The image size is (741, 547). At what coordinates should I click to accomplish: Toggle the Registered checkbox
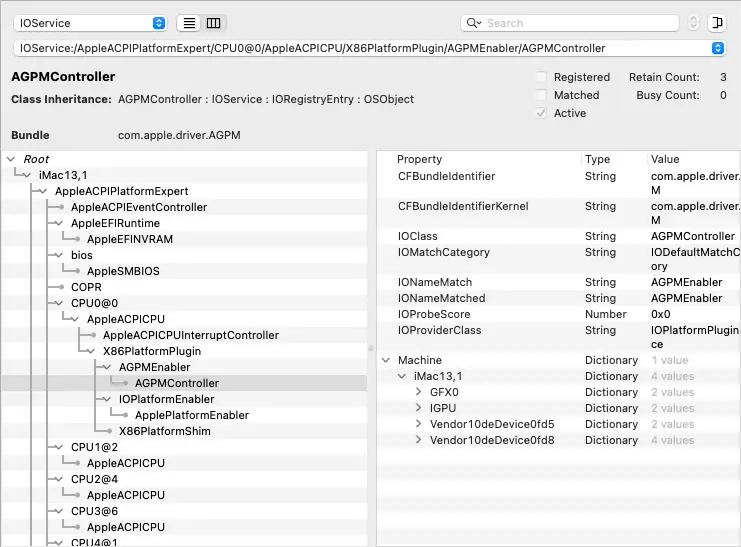pyautogui.click(x=541, y=77)
